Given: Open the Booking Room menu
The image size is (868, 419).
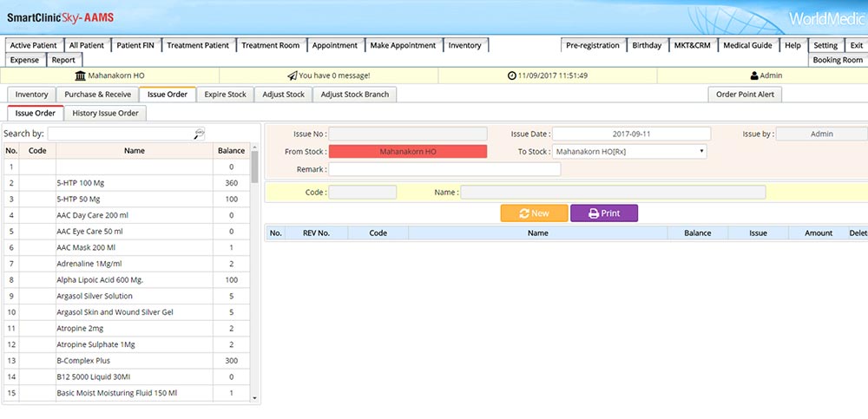Looking at the screenshot, I should click(x=838, y=60).
